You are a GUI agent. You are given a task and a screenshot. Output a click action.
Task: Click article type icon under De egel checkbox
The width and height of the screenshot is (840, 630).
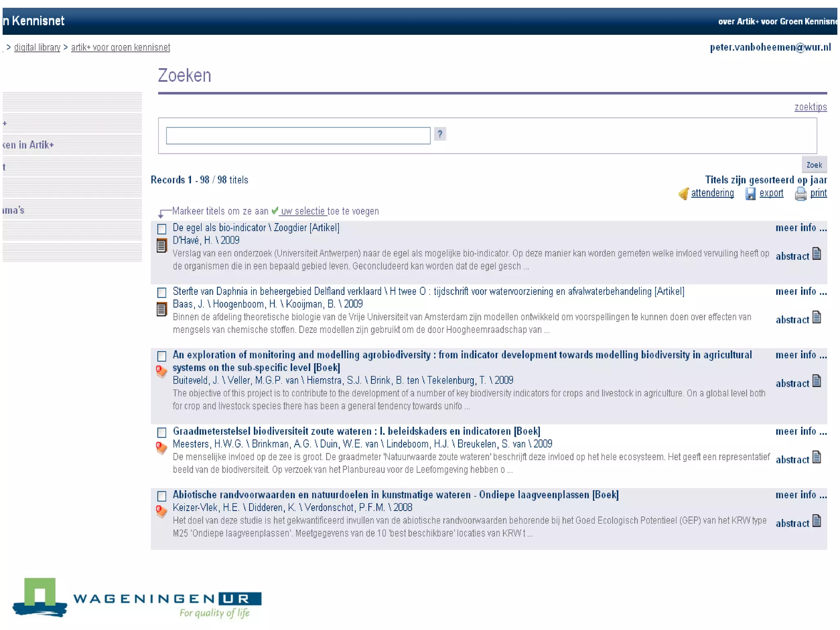(162, 245)
